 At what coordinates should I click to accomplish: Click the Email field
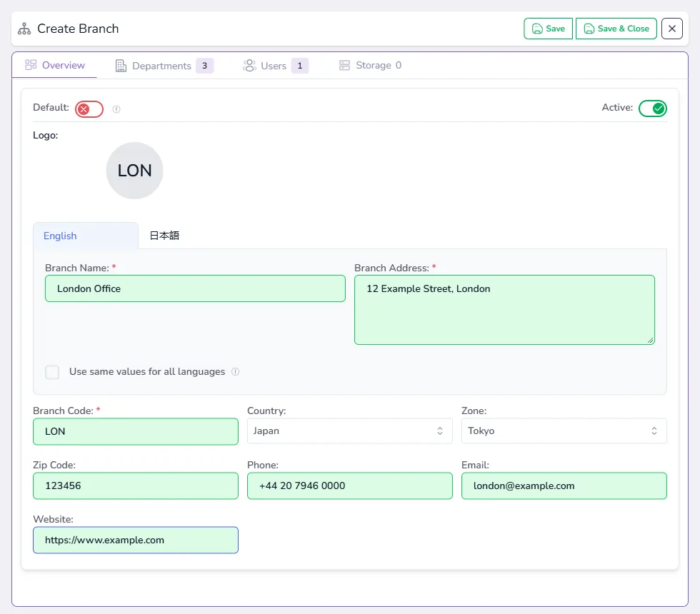click(564, 485)
